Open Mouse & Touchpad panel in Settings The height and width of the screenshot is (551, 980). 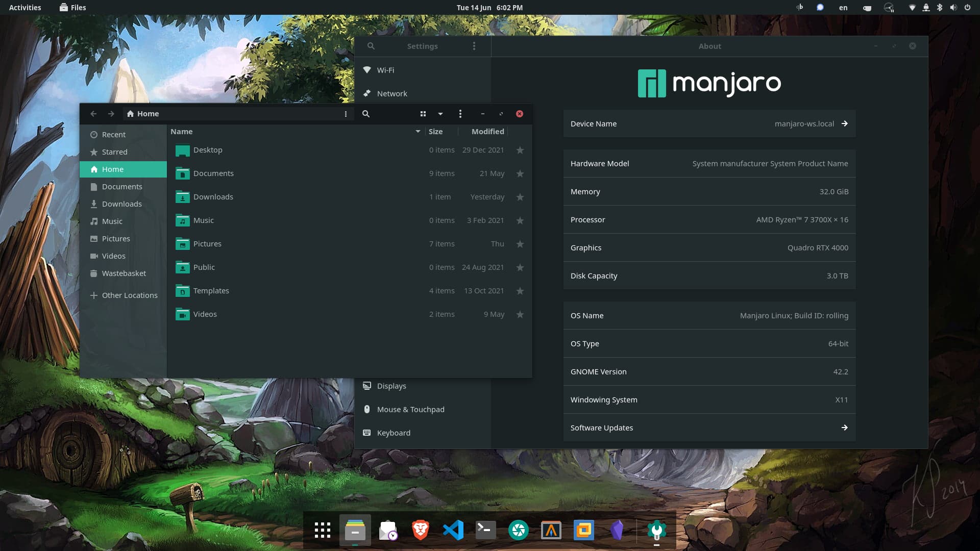(423, 409)
